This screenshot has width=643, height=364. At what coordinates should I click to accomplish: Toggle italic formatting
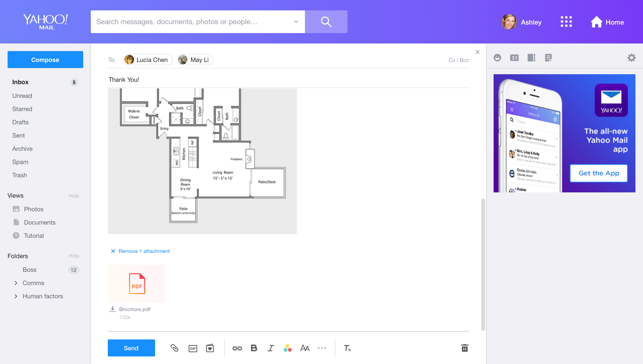pyautogui.click(x=271, y=348)
